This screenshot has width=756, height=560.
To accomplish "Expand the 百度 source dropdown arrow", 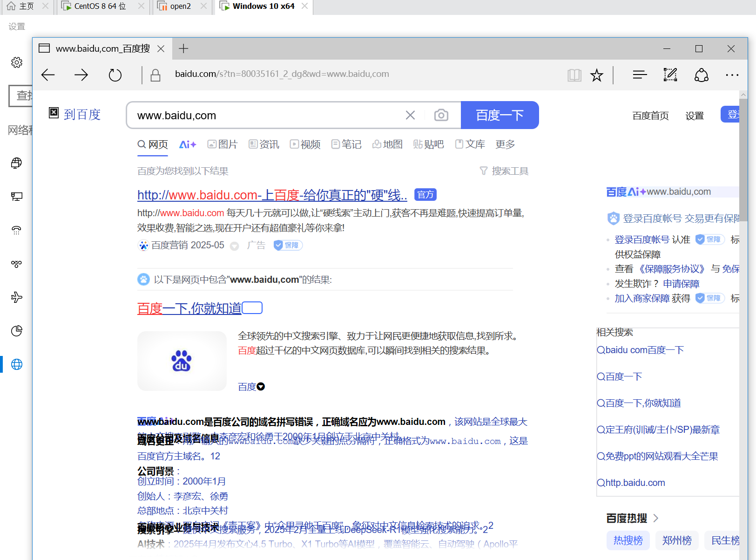I will (x=261, y=387).
